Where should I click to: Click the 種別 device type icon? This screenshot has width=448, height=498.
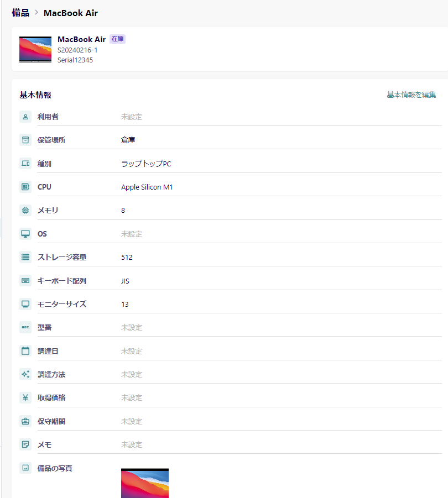(x=25, y=163)
